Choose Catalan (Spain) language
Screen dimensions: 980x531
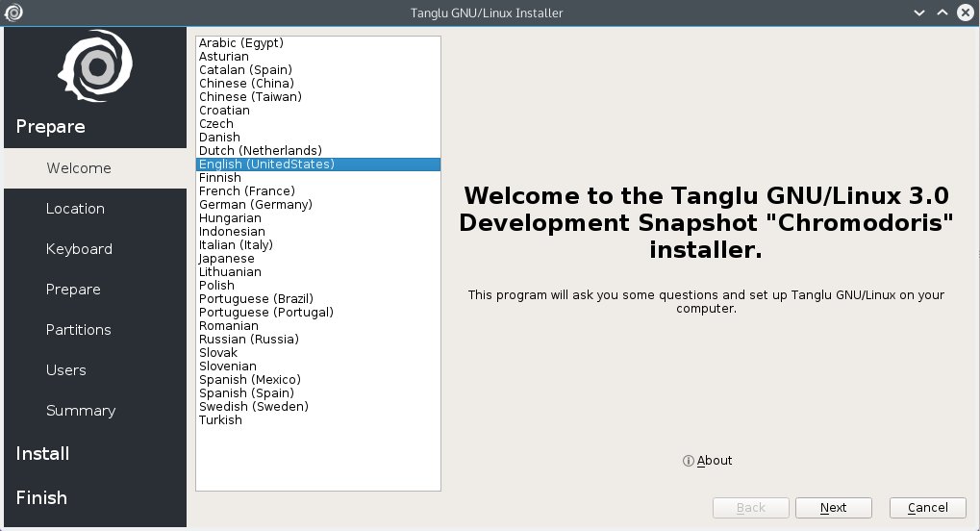[318, 70]
